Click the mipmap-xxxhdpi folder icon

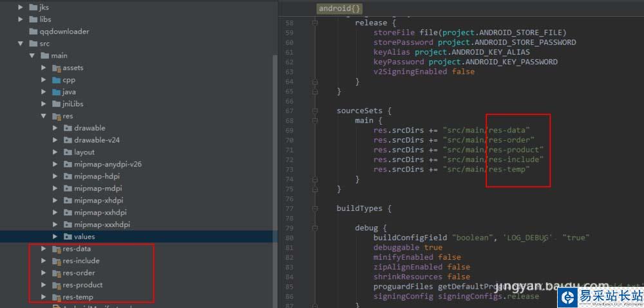click(x=68, y=225)
